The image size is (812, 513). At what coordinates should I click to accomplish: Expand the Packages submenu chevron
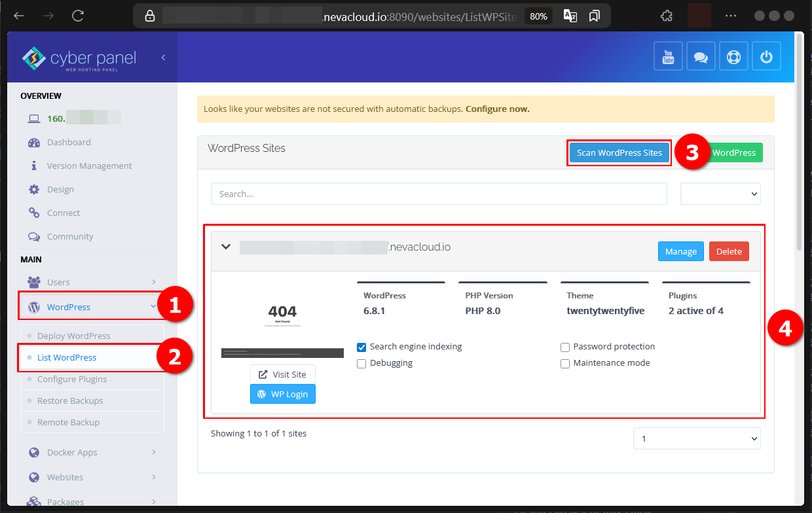click(x=153, y=502)
